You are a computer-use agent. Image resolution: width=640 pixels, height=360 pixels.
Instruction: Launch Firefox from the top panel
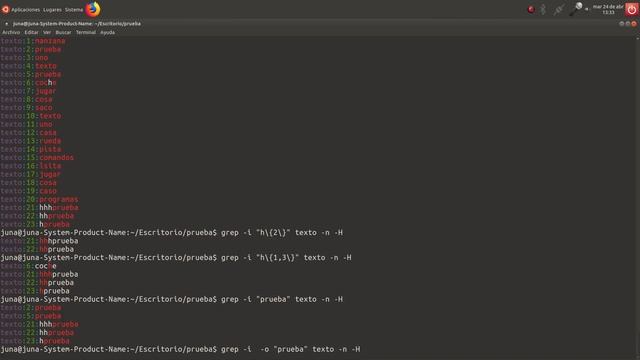pos(93,9)
